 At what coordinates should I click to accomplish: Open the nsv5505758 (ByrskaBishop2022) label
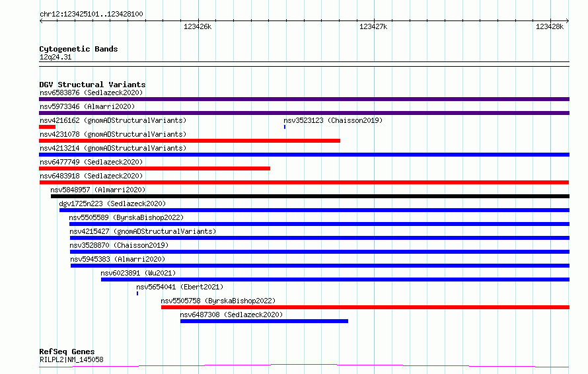coord(218,301)
